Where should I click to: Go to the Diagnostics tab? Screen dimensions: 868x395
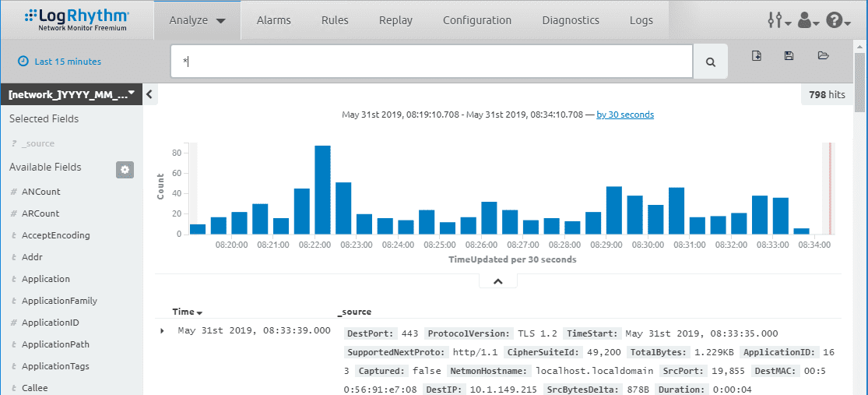click(571, 20)
